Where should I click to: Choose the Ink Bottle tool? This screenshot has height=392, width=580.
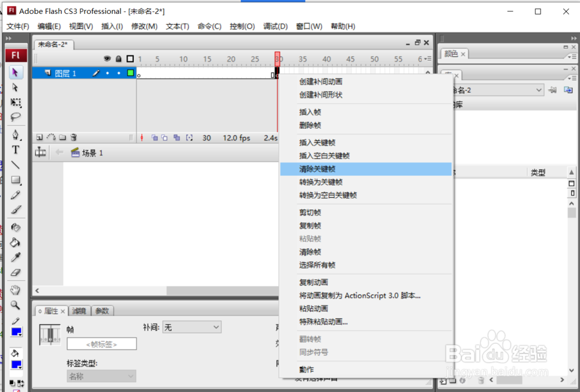pyautogui.click(x=16, y=227)
